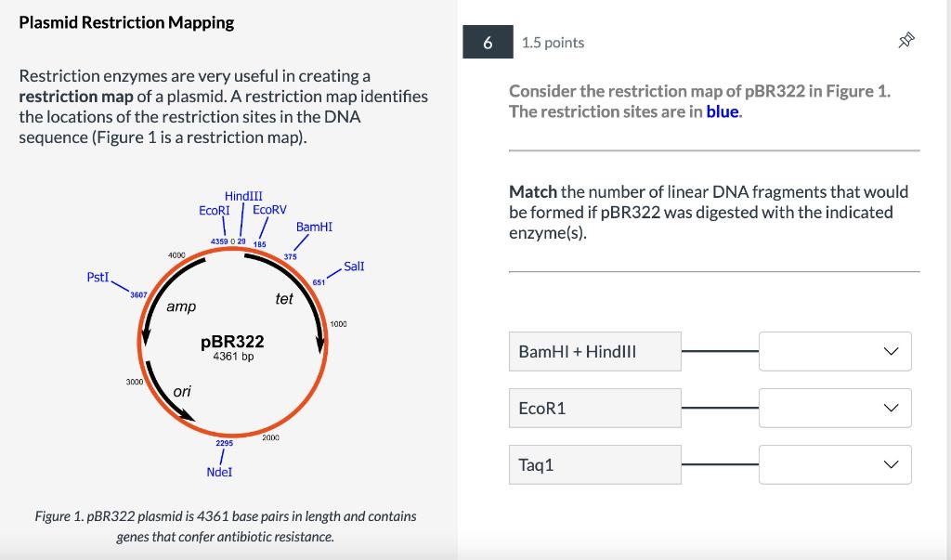951x560 pixels.
Task: Click the NdeI site label on the plasmid map
Action: click(x=221, y=472)
